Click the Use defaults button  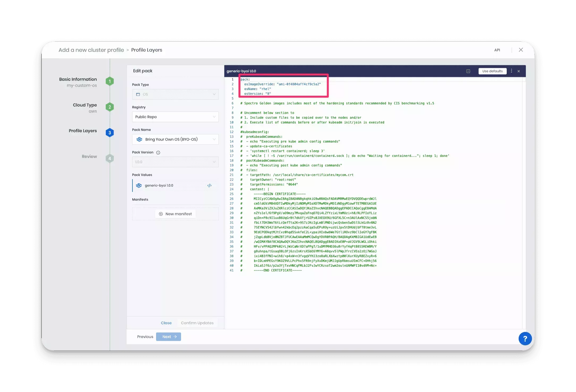tap(492, 71)
